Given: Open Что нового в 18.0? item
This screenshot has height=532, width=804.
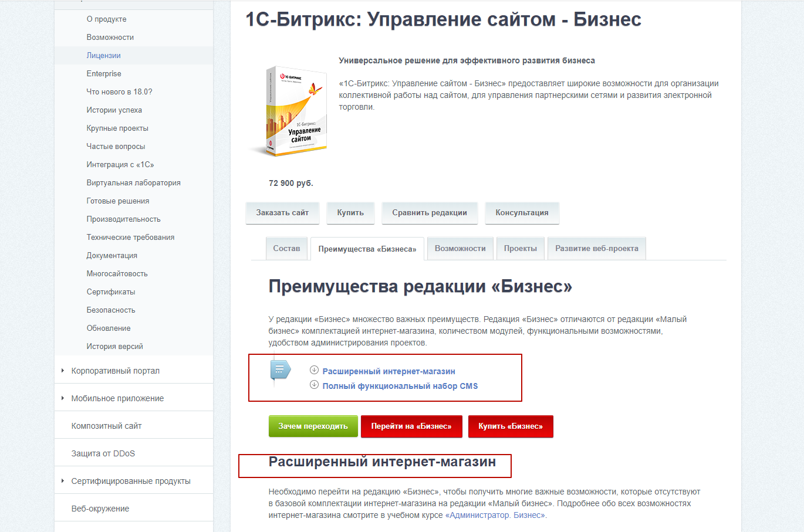Looking at the screenshot, I should tap(119, 92).
